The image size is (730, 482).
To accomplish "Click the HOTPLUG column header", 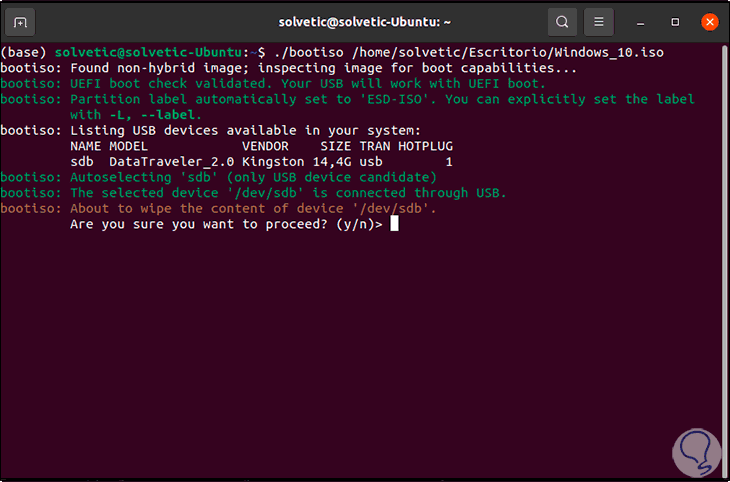I will [425, 146].
